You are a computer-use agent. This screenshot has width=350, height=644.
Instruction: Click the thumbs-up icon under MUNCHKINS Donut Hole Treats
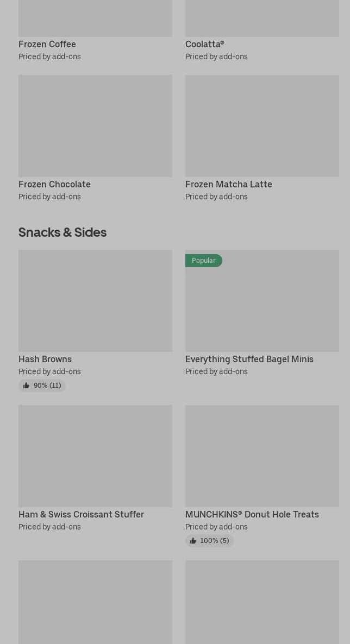coord(193,541)
